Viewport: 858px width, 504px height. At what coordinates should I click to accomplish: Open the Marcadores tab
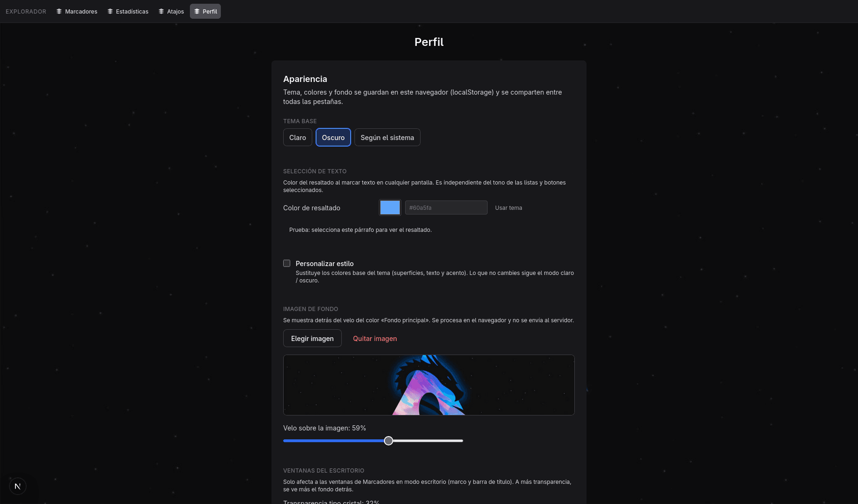[x=77, y=11]
